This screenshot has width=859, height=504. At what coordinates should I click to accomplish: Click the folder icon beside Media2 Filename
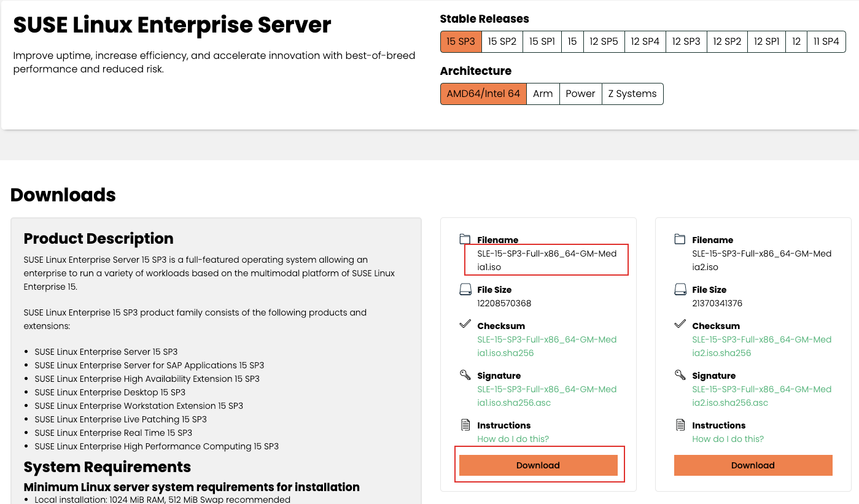pyautogui.click(x=680, y=239)
